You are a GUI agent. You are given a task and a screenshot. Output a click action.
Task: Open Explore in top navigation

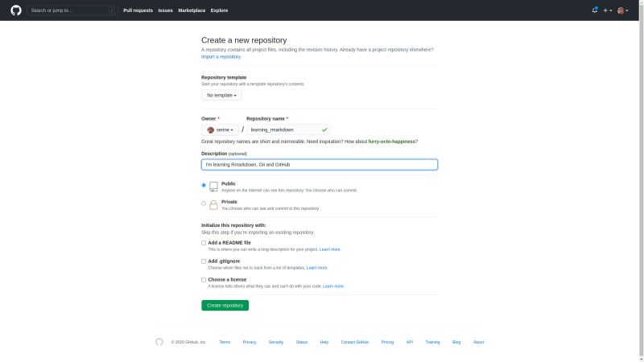219,10
